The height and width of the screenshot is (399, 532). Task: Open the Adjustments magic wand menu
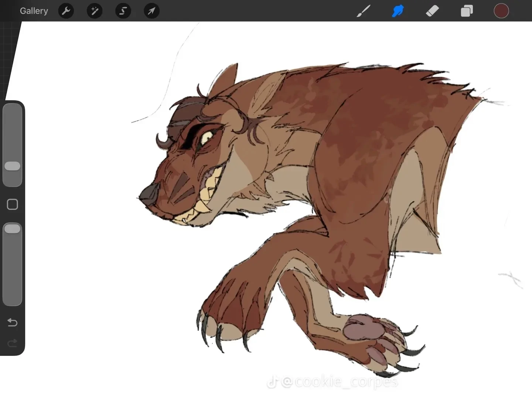click(x=95, y=11)
